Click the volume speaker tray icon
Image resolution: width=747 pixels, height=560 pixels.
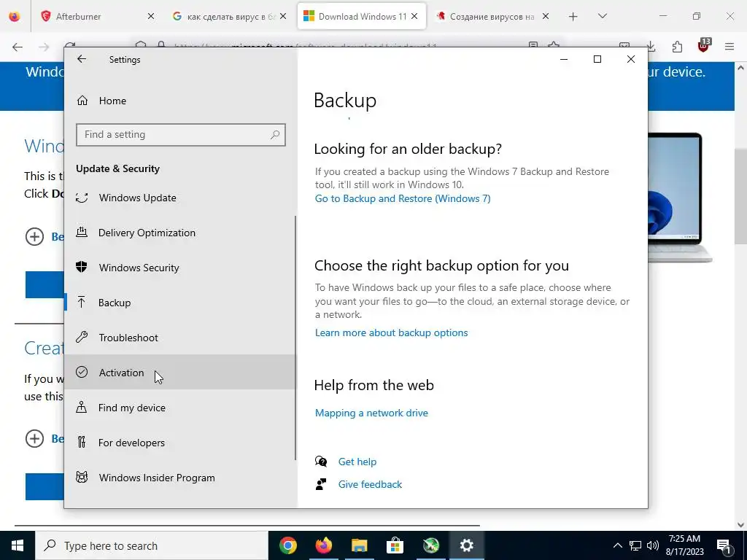click(x=653, y=545)
